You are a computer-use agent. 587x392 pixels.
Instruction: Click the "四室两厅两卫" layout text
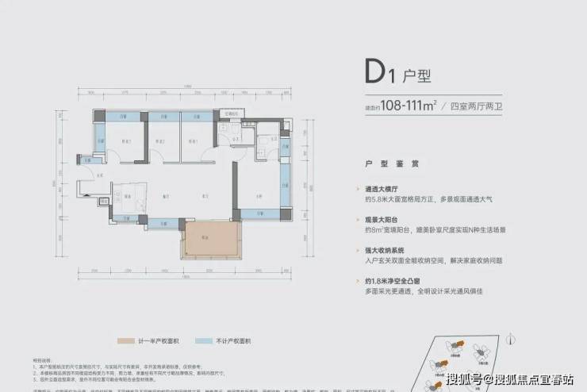tap(476, 106)
